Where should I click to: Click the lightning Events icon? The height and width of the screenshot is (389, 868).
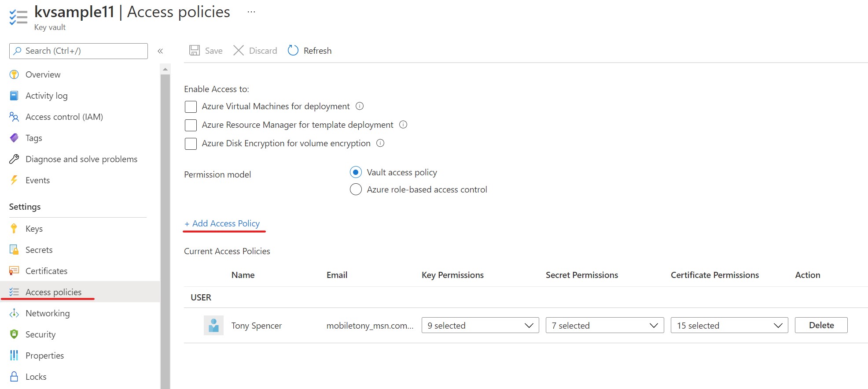click(x=14, y=180)
